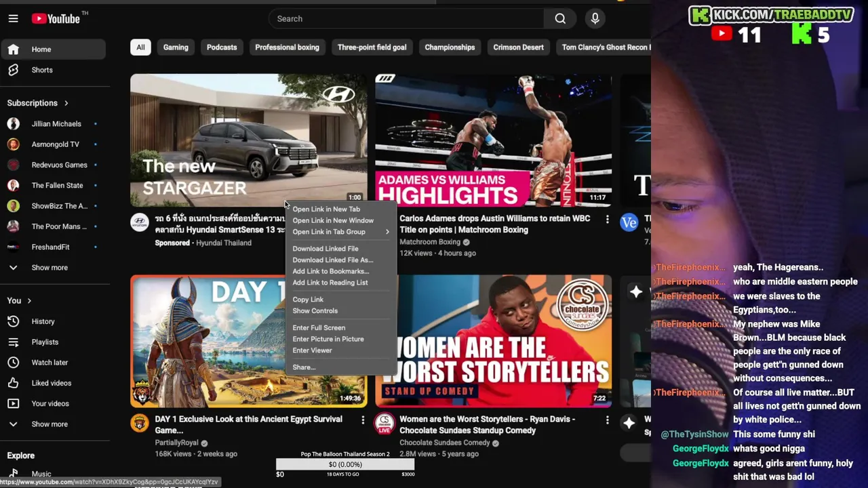
Task: Choose Download Linked File As...
Action: (x=341, y=260)
